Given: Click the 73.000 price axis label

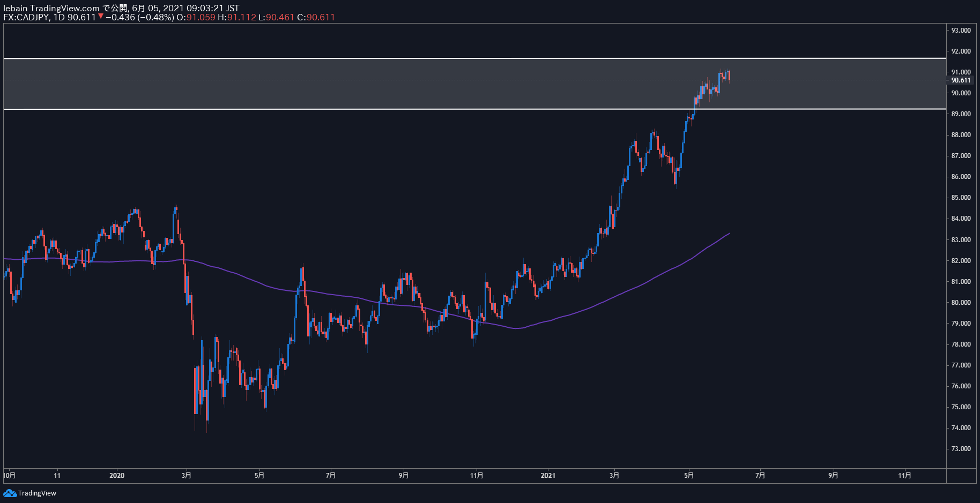Looking at the screenshot, I should click(961, 449).
